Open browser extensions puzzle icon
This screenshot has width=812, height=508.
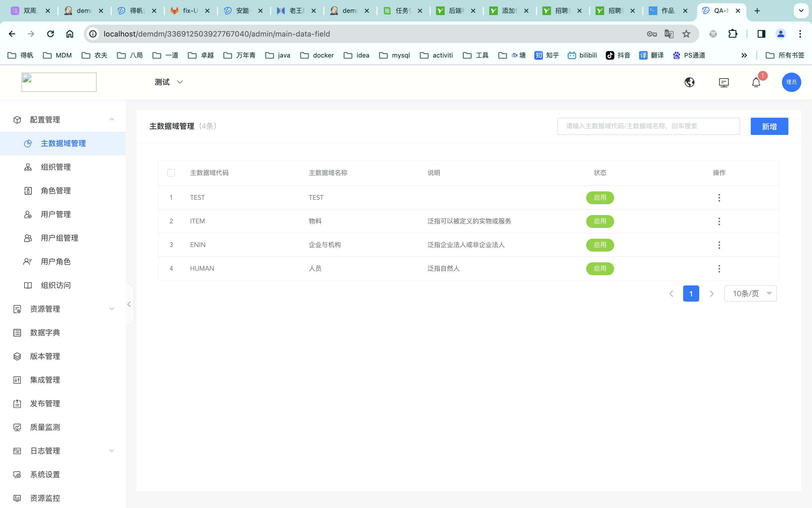733,34
